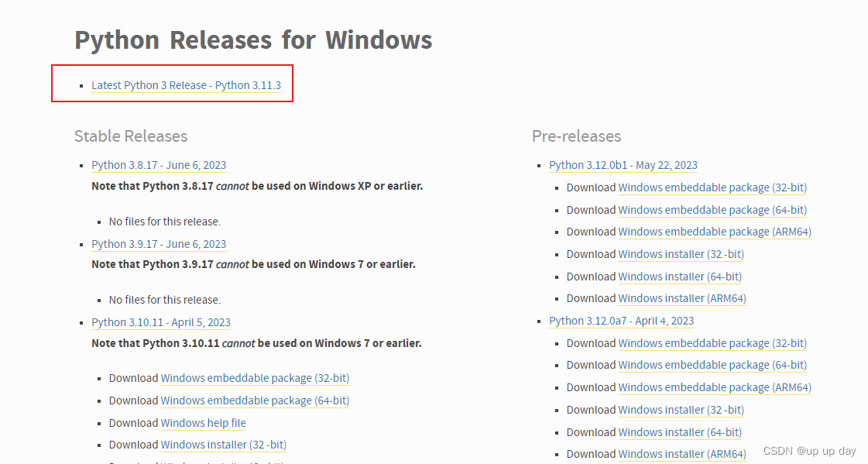868x464 pixels.
Task: Download the 32-bit embeddable package for 3.12.0a7
Action: point(712,343)
